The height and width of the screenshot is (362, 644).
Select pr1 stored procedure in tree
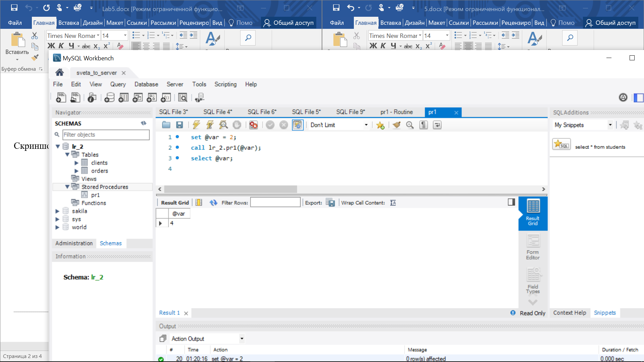coord(95,195)
